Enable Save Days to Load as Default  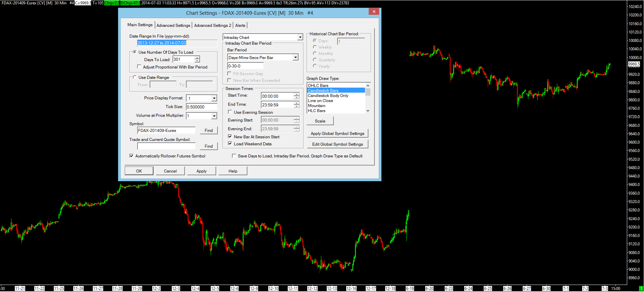234,156
